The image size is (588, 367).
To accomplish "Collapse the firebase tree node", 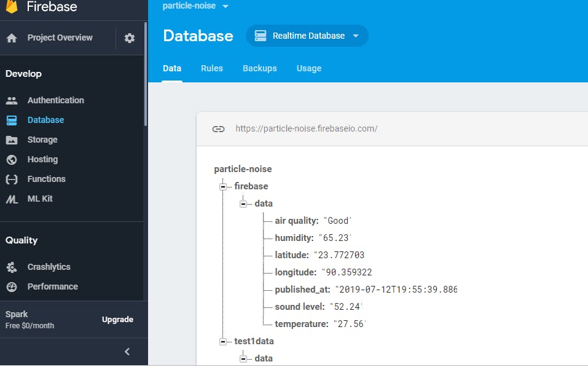I will coord(222,186).
